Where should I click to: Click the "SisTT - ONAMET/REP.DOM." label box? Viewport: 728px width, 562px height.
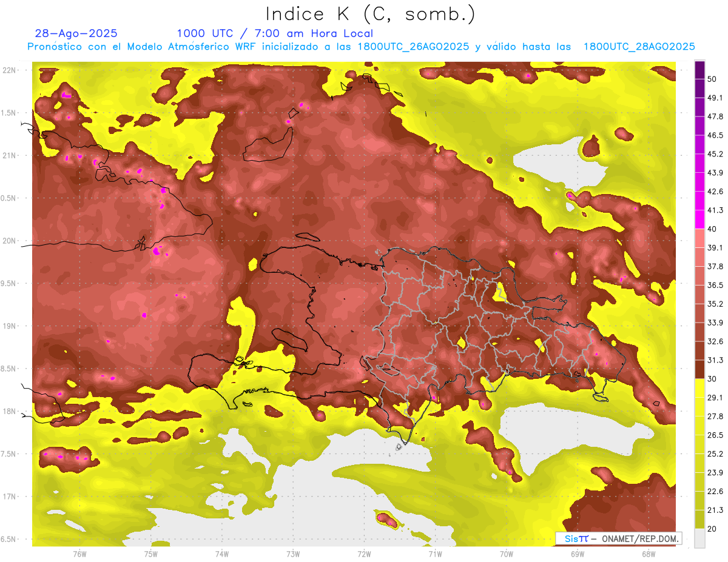pos(618,538)
